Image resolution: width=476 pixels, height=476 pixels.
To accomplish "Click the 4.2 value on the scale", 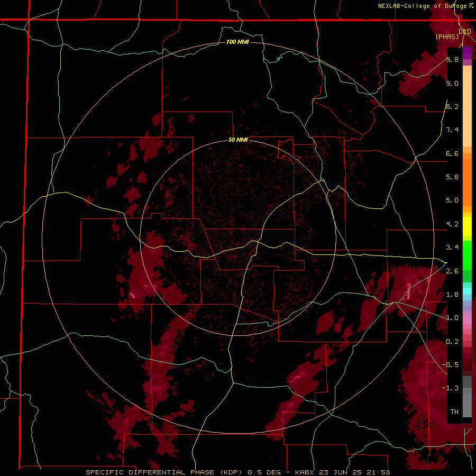I will [x=452, y=224].
